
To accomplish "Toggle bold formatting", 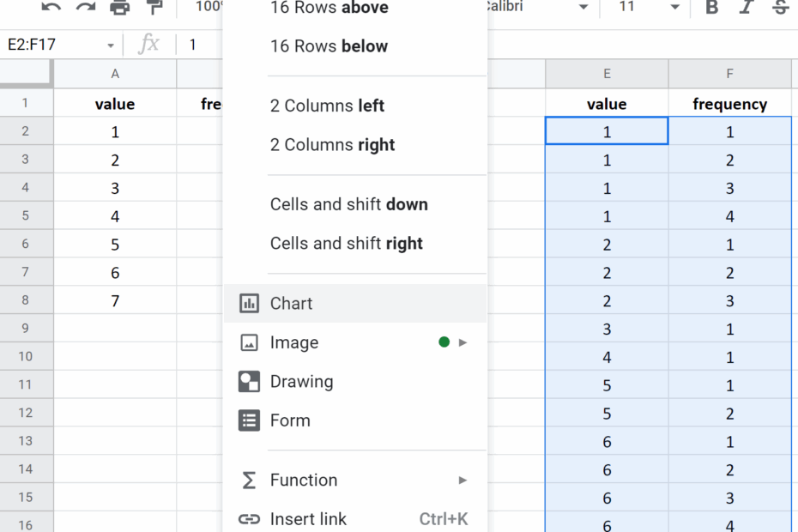I will [x=712, y=7].
